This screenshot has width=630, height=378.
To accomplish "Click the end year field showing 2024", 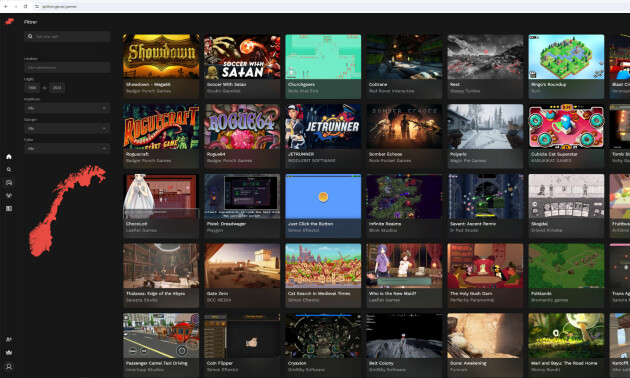I will (x=57, y=88).
